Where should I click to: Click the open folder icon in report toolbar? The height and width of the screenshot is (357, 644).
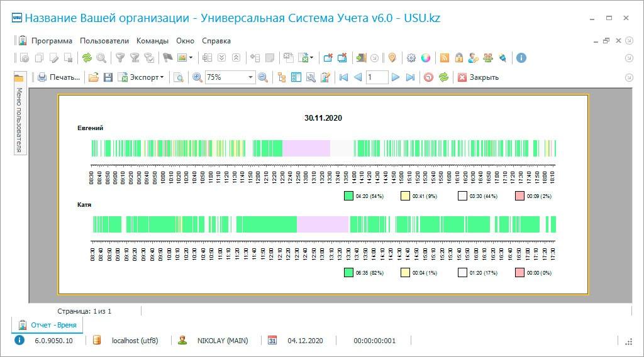(x=94, y=77)
